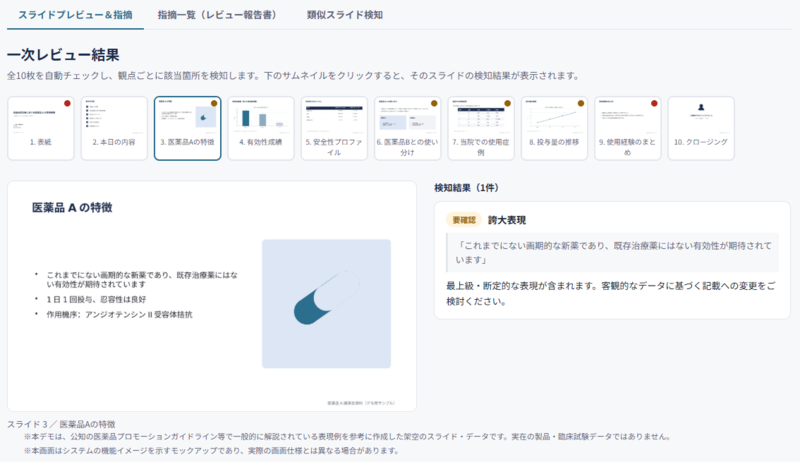The image size is (800, 462).
Task: Select slide thumbnail 5. 安全性プロファイル
Action: [x=334, y=129]
